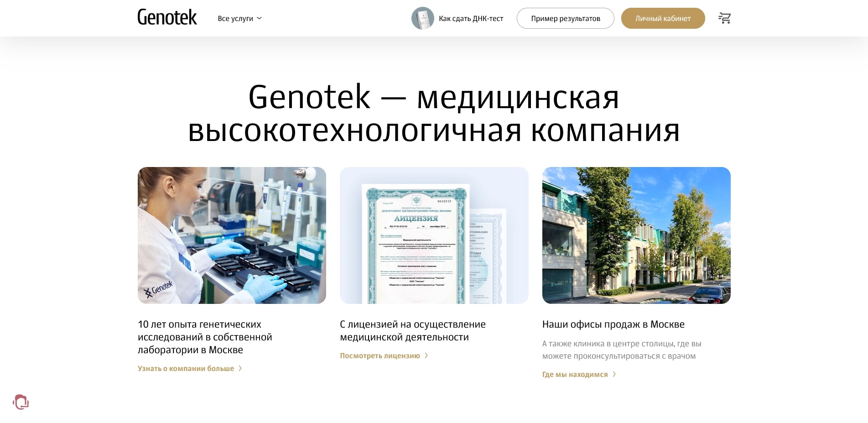Viewport: 868px width, 423px height.
Task: Click the Genotek logo
Action: pos(166,18)
